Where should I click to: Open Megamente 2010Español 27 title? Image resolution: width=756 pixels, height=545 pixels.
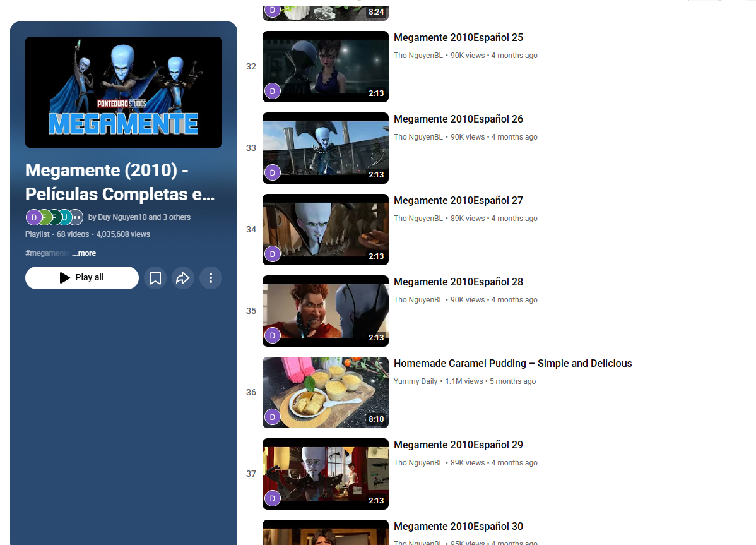point(459,201)
